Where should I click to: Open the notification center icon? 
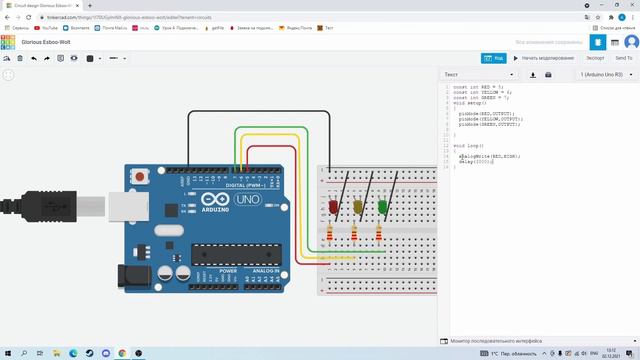629,353
